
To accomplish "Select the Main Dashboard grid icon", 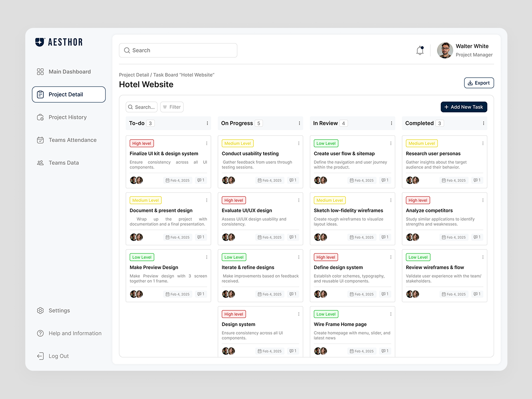I will (40, 71).
